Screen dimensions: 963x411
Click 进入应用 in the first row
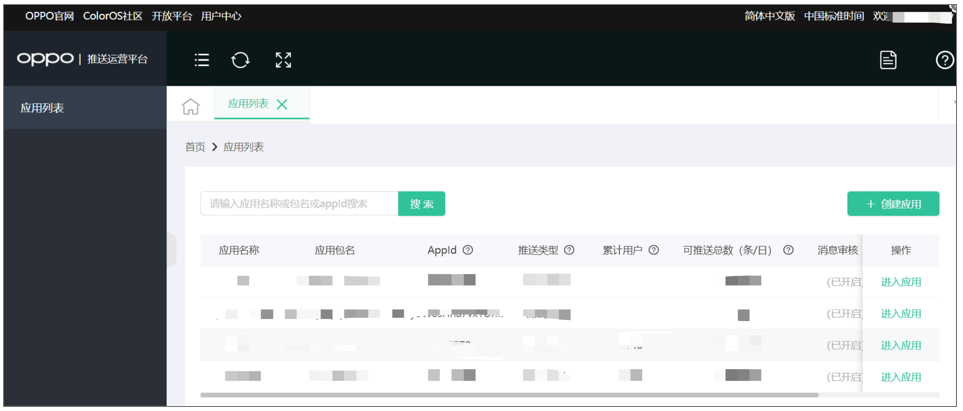pos(900,282)
